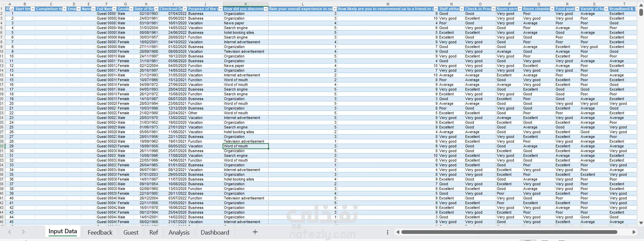Select row 30 header
This screenshot has height=241, width=644.
[2, 146]
